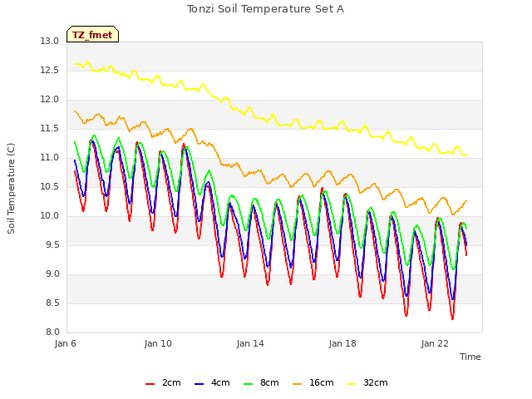Click the Time axis label

(470, 357)
